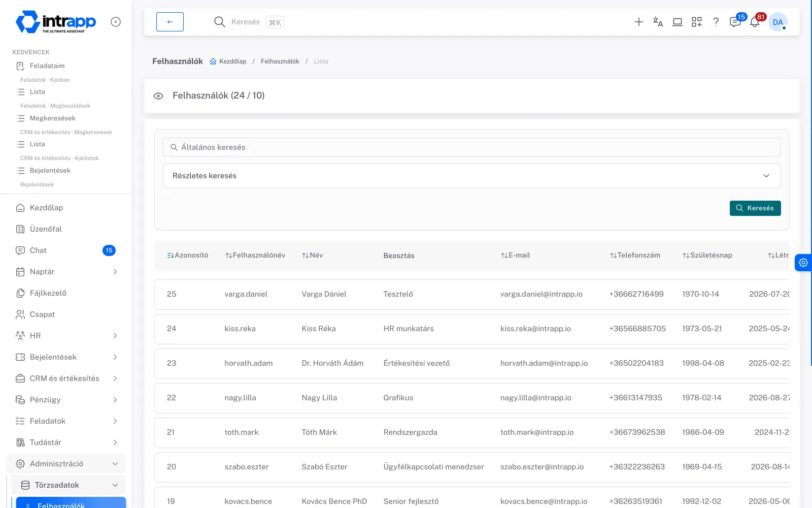Expand CRM és értékesítés submenu chevron
Viewport: 812px width, 508px height.
pyautogui.click(x=115, y=378)
